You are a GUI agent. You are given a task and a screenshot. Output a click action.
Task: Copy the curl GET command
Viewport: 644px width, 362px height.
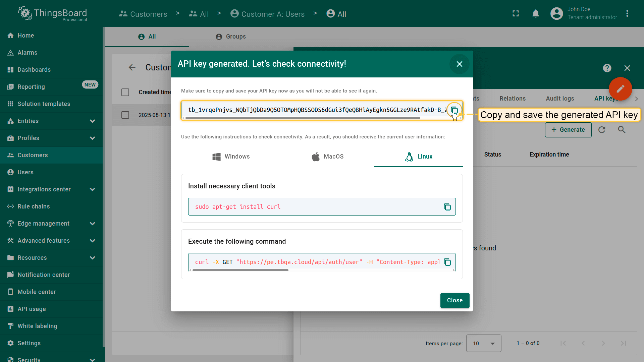coord(447,262)
